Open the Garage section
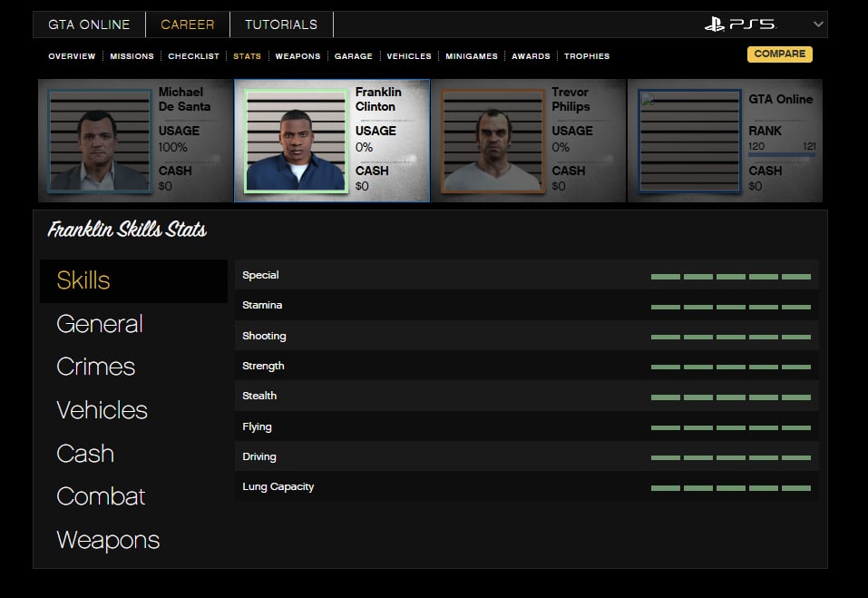 pos(353,56)
